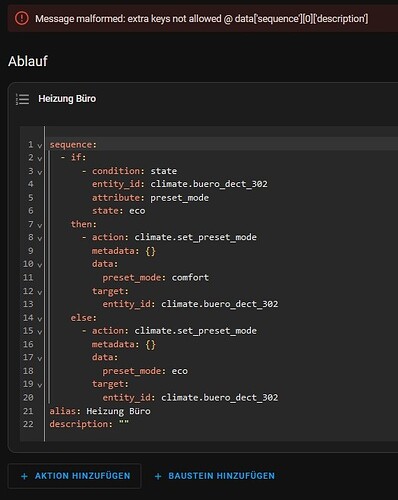Click 'state: eco' on line 6

[x=118, y=211]
